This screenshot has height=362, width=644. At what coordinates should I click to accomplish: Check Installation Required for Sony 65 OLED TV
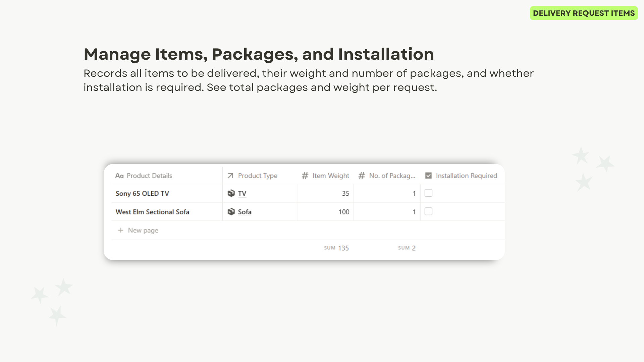(428, 193)
